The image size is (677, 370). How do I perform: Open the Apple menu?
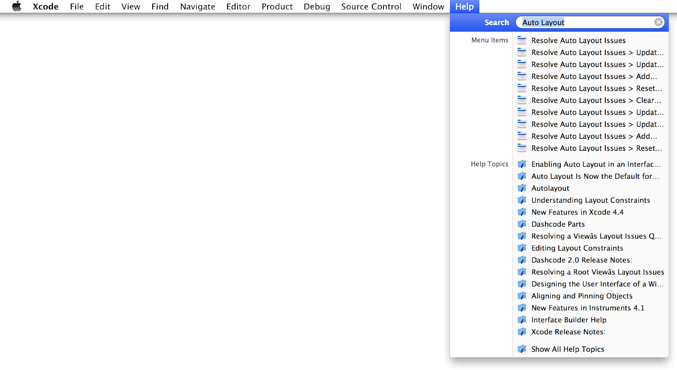point(16,6)
